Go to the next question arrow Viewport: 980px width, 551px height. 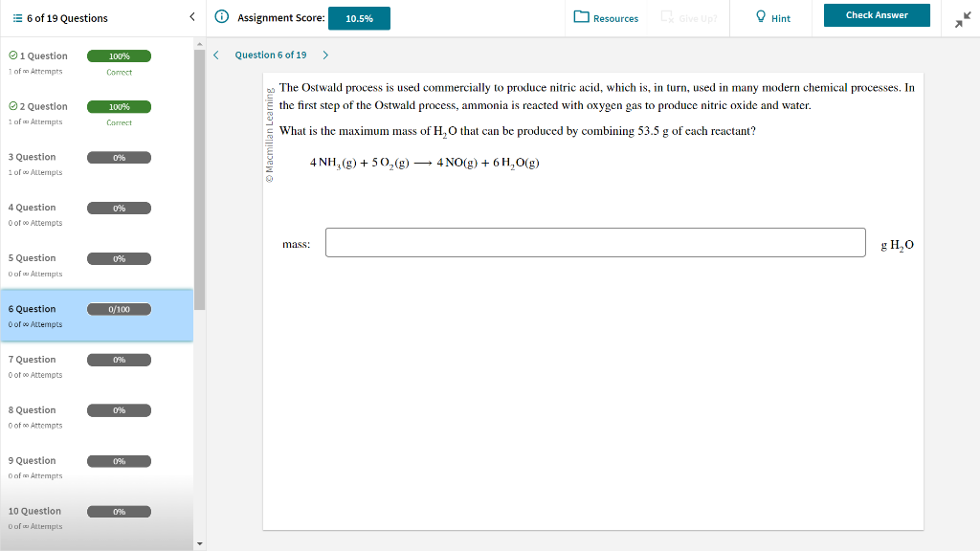(x=325, y=55)
